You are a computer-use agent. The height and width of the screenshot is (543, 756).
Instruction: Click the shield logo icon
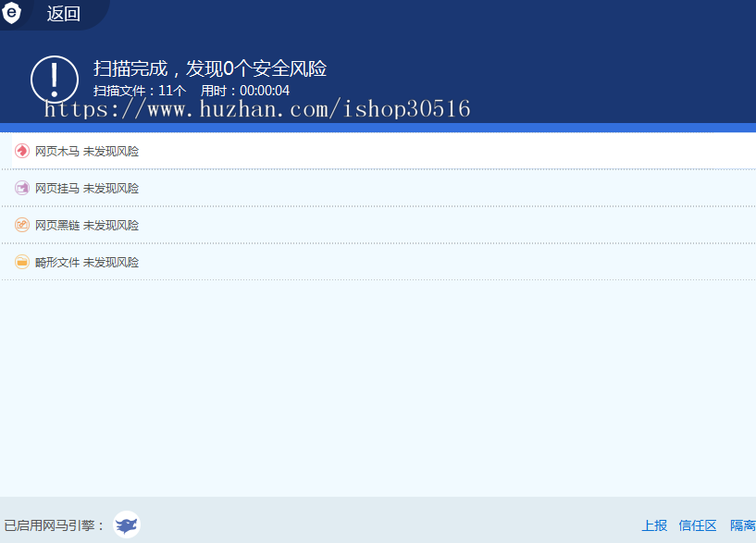point(11,13)
